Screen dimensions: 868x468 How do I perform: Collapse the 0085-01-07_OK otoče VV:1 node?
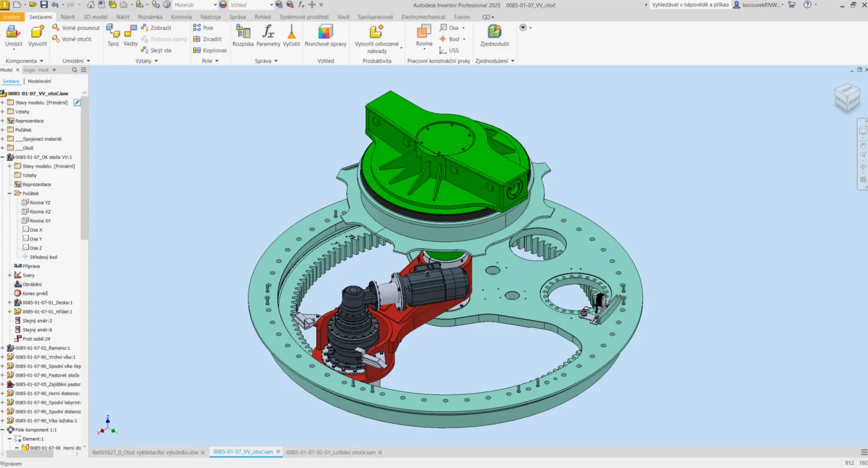pos(3,157)
